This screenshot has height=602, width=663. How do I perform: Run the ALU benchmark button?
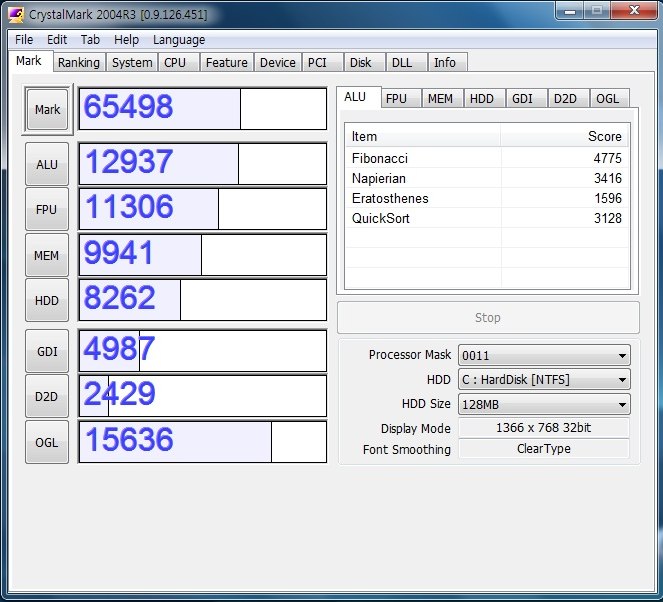point(47,164)
